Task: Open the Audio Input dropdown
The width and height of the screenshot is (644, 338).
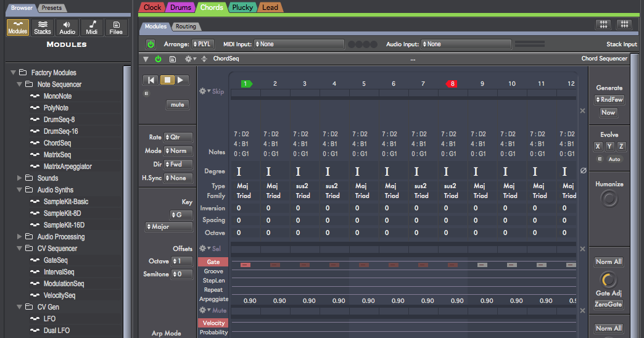Action: [466, 44]
